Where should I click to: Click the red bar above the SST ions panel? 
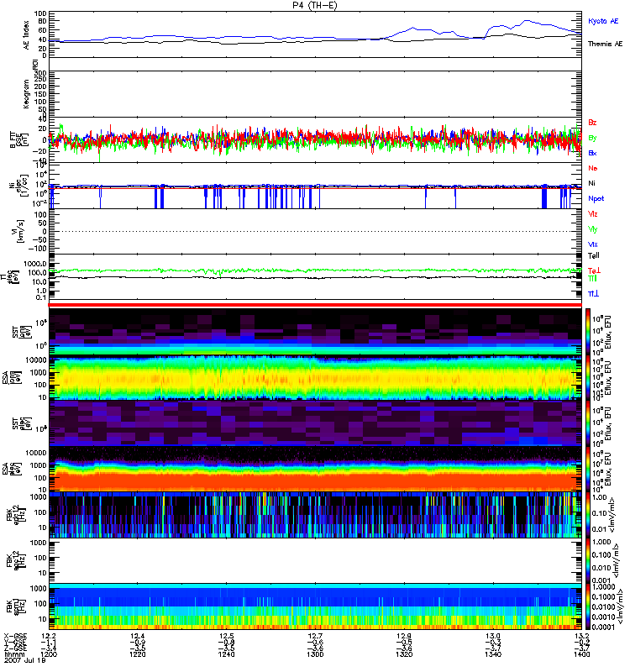pyautogui.click(x=315, y=305)
